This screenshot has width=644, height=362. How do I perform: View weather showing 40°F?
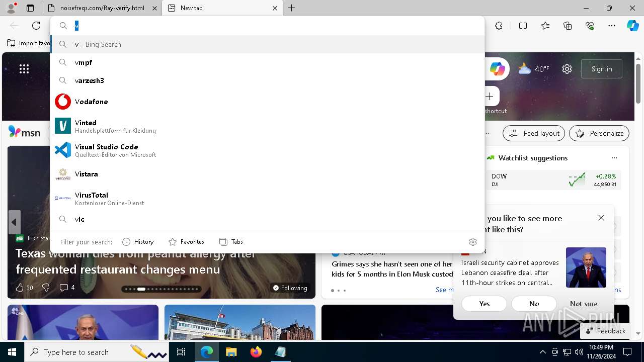(x=534, y=69)
